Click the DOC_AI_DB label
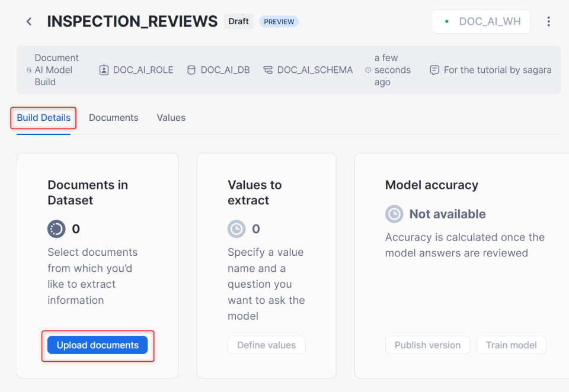569x392 pixels. click(x=225, y=70)
